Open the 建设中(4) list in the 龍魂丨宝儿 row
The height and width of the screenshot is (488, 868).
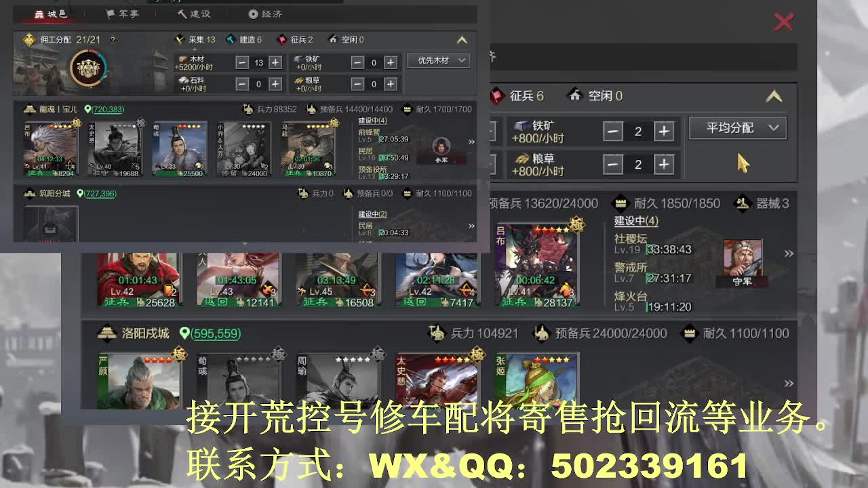click(x=372, y=121)
